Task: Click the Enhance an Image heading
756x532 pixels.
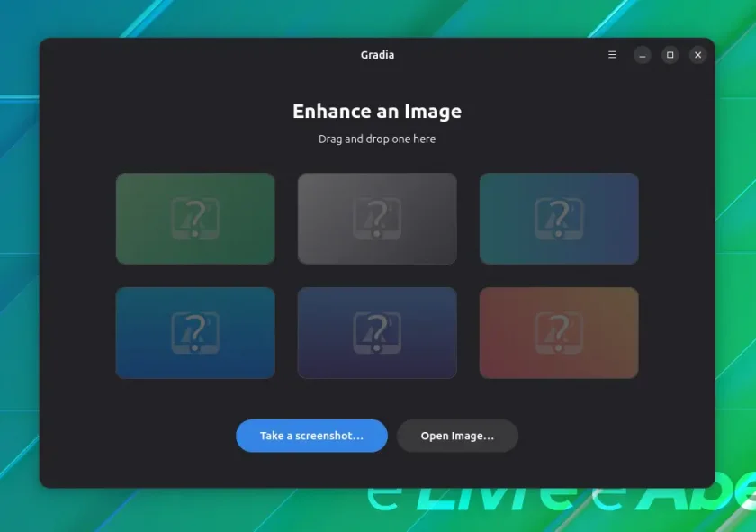Action: [x=377, y=112]
